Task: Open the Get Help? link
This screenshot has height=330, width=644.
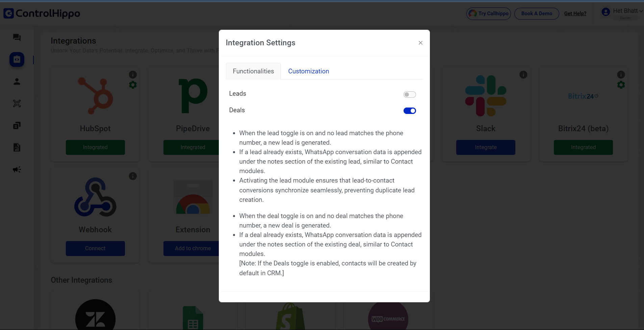Action: [575, 14]
